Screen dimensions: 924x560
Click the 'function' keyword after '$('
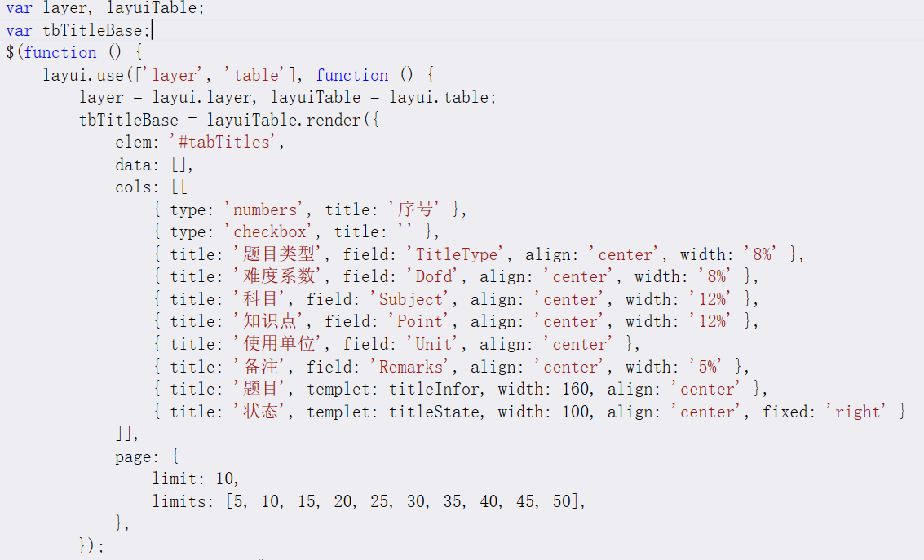pos(60,52)
